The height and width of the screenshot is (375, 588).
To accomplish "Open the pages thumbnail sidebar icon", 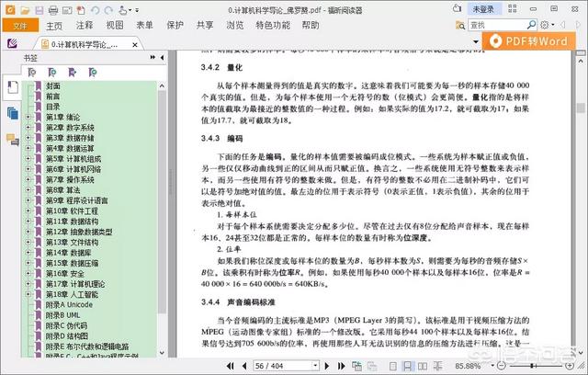I will [x=12, y=113].
